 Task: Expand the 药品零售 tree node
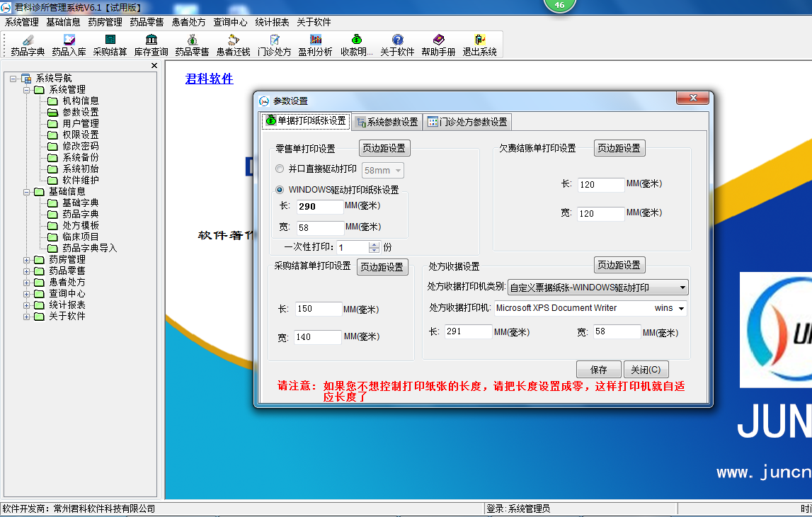(26, 271)
